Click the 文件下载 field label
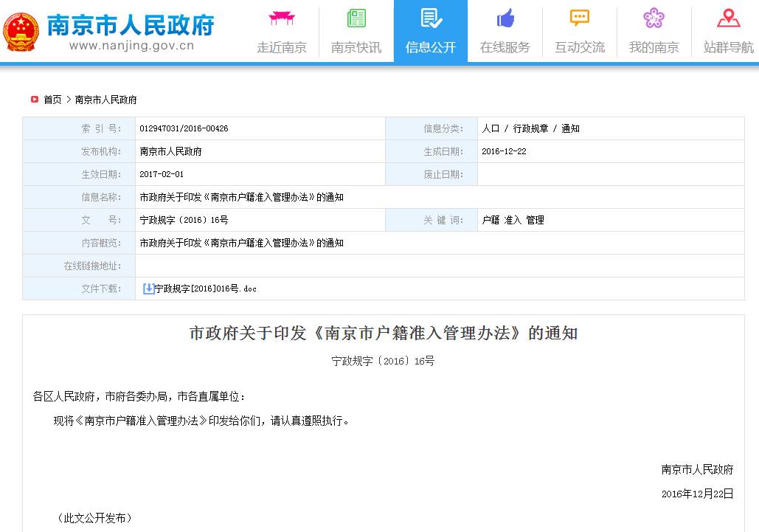759x532 pixels. pyautogui.click(x=101, y=289)
